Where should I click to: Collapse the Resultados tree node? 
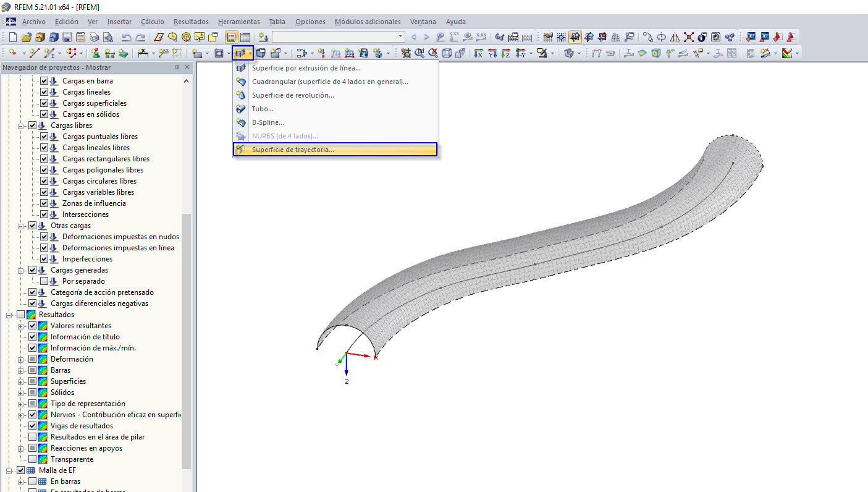click(x=9, y=315)
